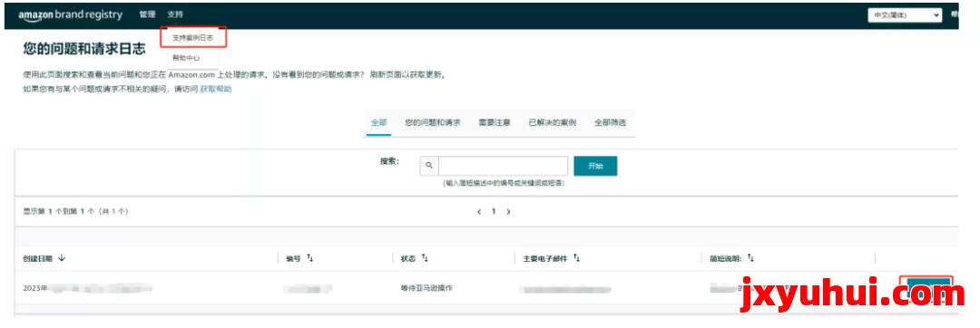Click the search magnifier icon
980x328 pixels.
(x=428, y=166)
